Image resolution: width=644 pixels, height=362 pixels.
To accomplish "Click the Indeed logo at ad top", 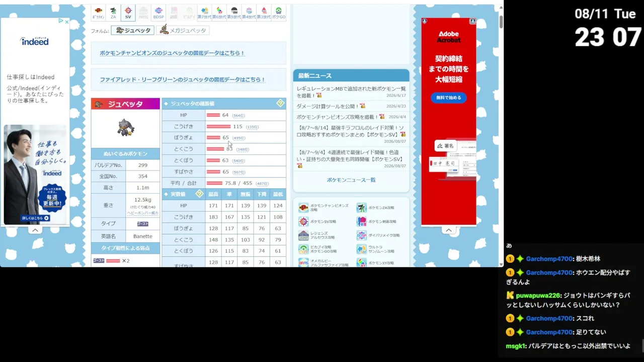I will click(x=35, y=41).
